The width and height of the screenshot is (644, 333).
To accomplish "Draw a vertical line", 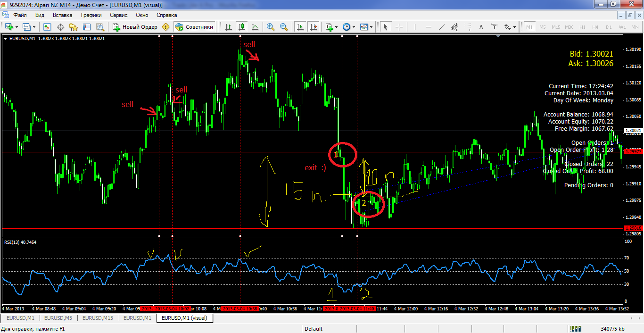I will 415,27.
